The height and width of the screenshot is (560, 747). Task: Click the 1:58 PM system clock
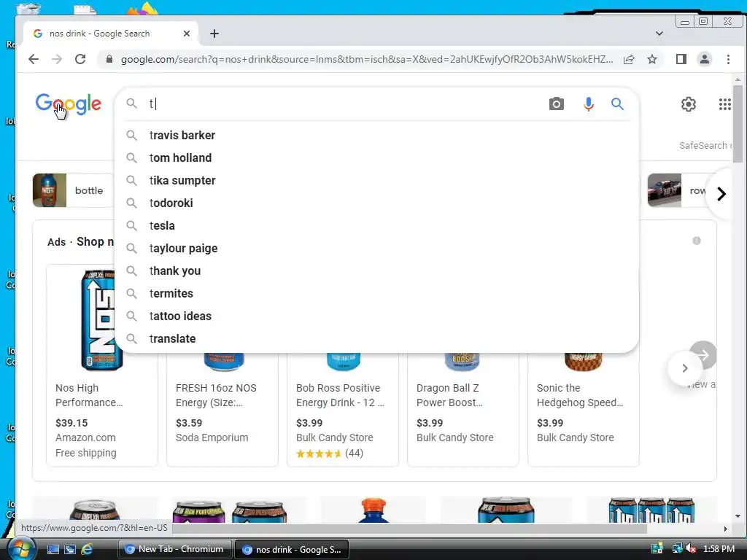point(719,549)
